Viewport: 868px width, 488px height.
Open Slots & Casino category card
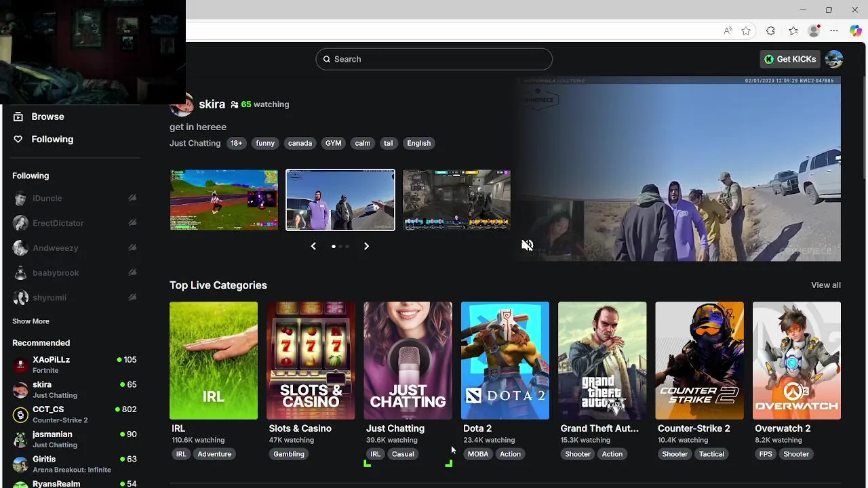(x=311, y=361)
